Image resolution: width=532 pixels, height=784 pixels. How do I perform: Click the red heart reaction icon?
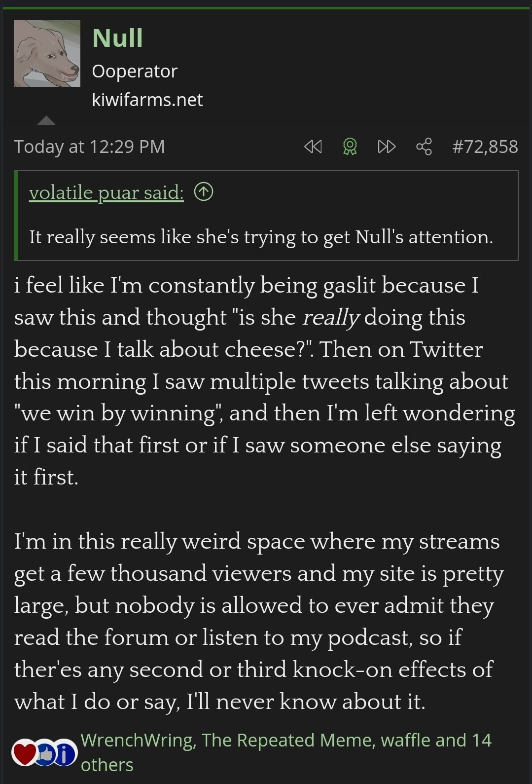point(24,753)
